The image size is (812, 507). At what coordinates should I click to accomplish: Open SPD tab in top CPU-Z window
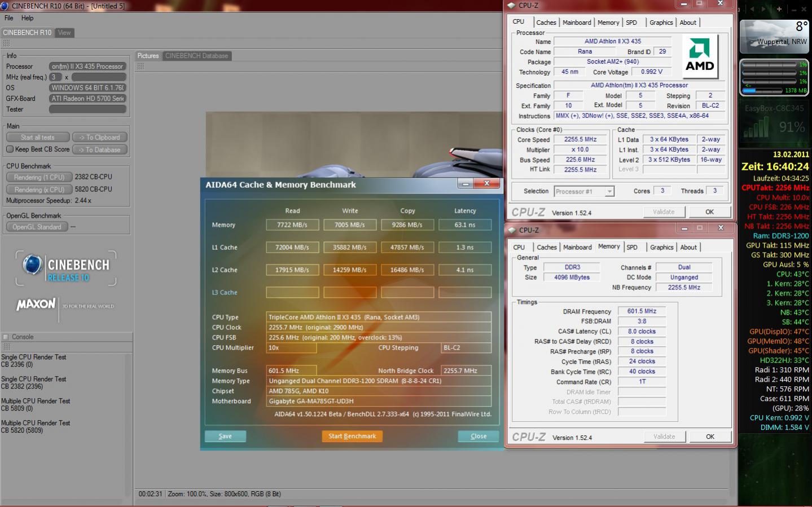tap(631, 23)
